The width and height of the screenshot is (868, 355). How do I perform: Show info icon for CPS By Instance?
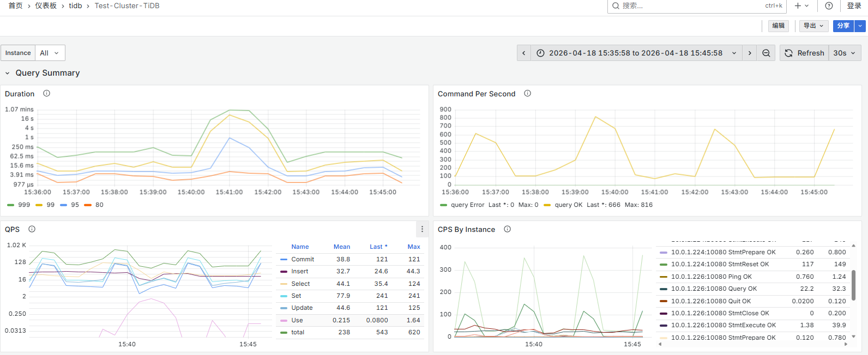(x=508, y=229)
